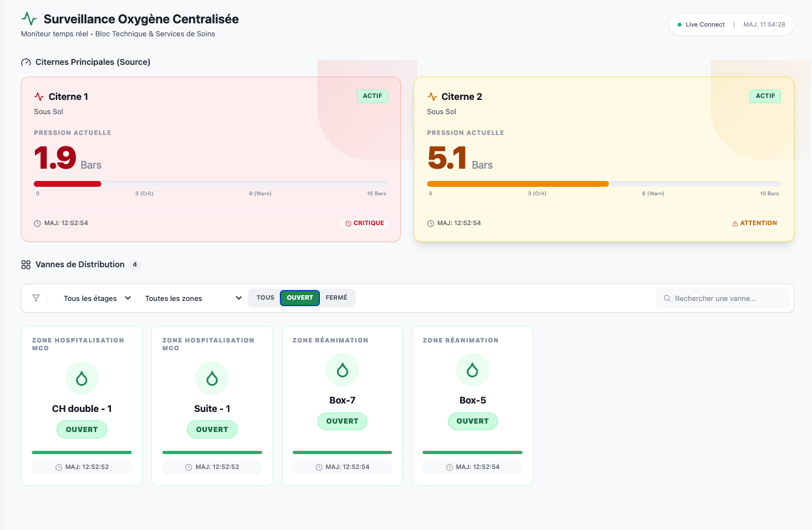The height and width of the screenshot is (530, 812).
Task: Click the gauge icon next to Citernes Principales
Action: pyautogui.click(x=26, y=62)
